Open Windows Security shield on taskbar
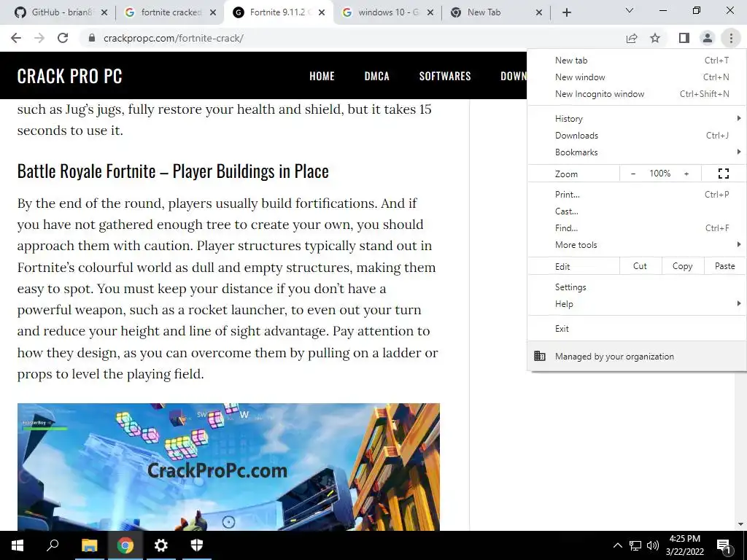The image size is (747, 560). click(197, 545)
